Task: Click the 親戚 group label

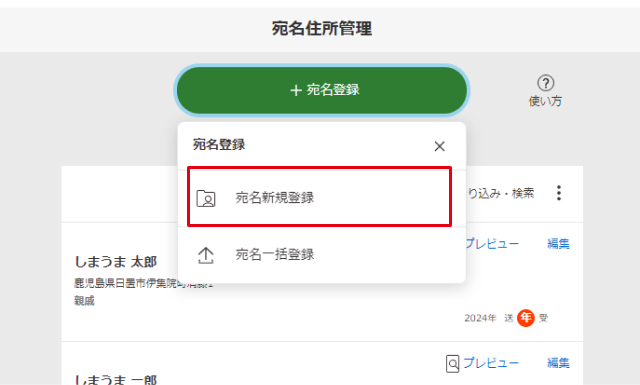Action: coord(84,301)
